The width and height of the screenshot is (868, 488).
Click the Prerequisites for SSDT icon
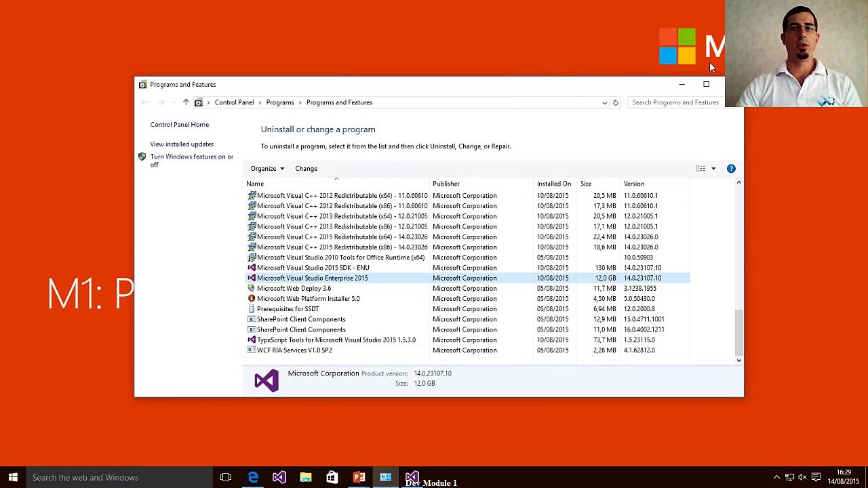point(252,309)
